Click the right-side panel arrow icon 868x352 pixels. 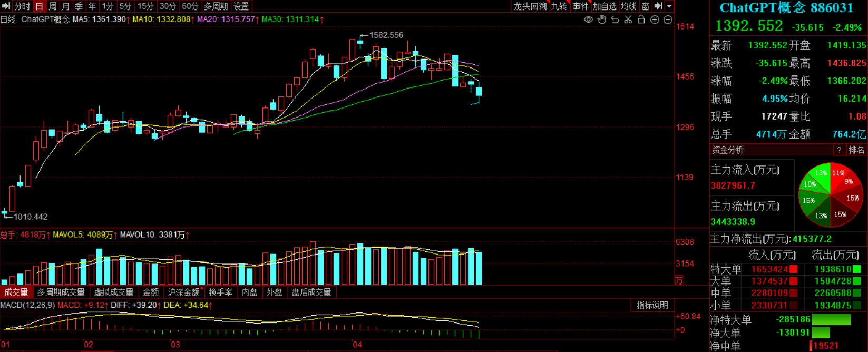(658, 6)
